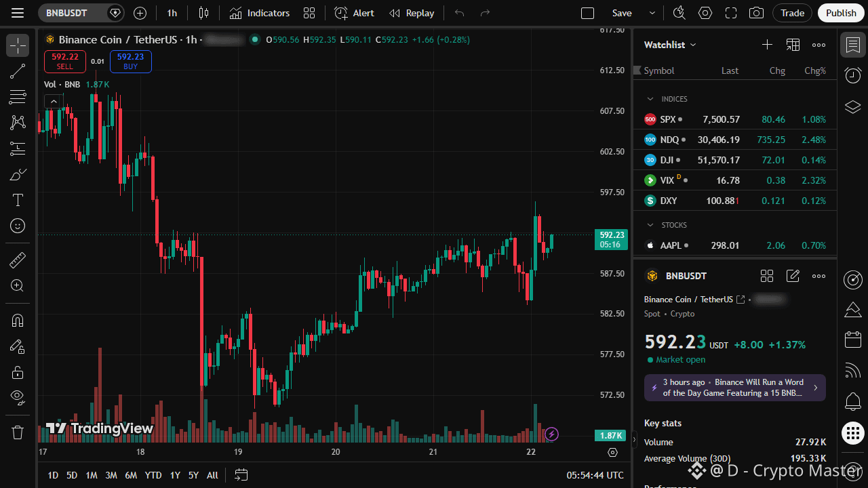
Task: Set time range to 5Y
Action: [x=194, y=475]
